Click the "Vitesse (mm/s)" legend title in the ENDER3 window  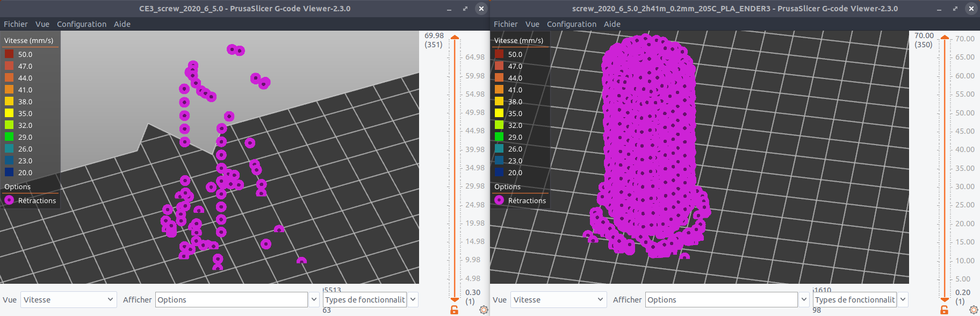pos(519,40)
